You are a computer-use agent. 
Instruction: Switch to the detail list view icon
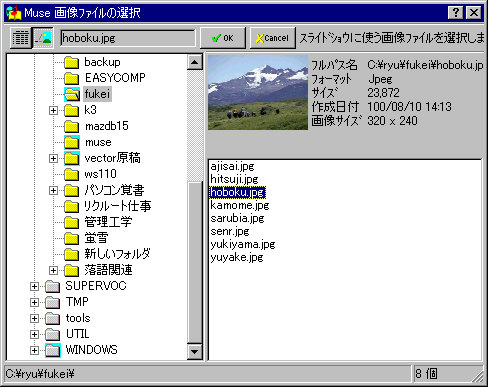coord(21,38)
